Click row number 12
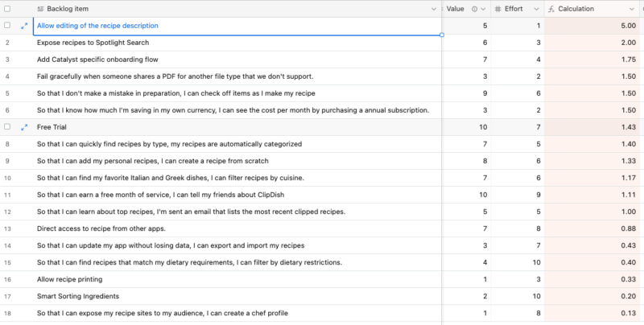The height and width of the screenshot is (325, 644). coord(7,212)
